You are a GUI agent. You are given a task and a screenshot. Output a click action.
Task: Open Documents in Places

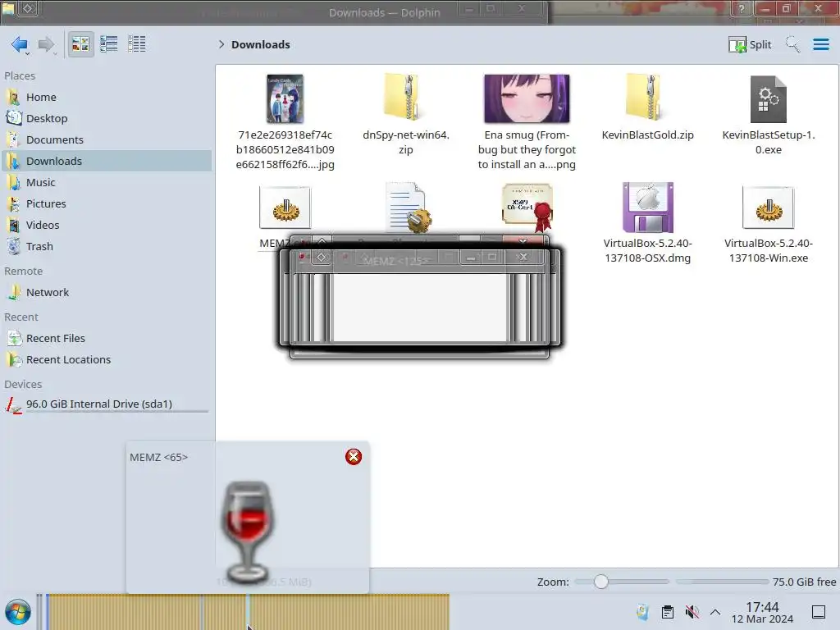(x=106, y=139)
